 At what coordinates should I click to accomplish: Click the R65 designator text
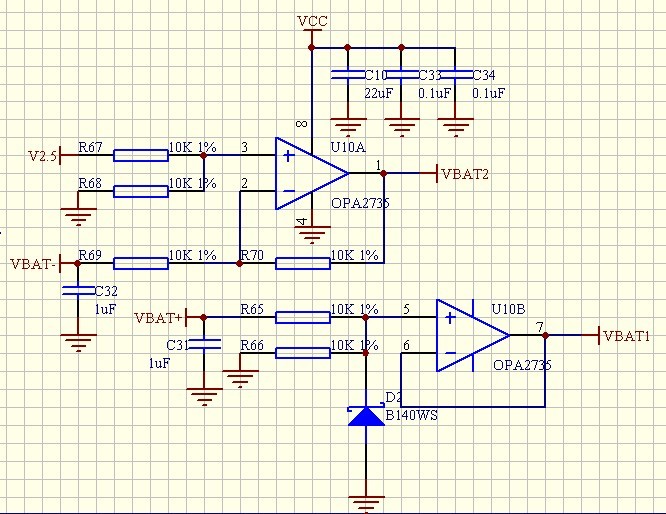(252, 309)
